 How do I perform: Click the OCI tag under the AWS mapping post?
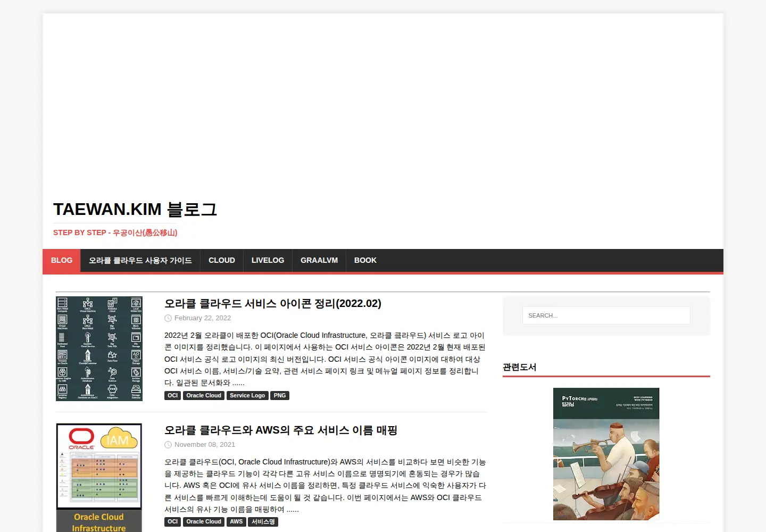point(173,522)
